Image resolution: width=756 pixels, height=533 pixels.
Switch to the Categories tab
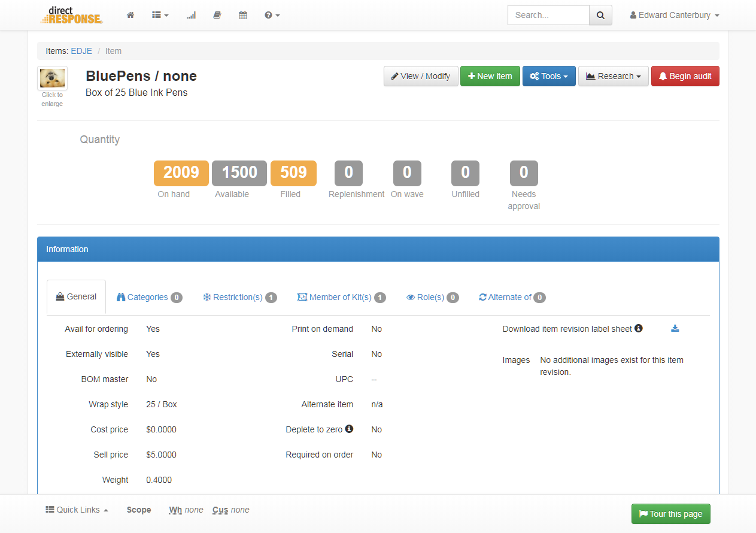point(149,297)
